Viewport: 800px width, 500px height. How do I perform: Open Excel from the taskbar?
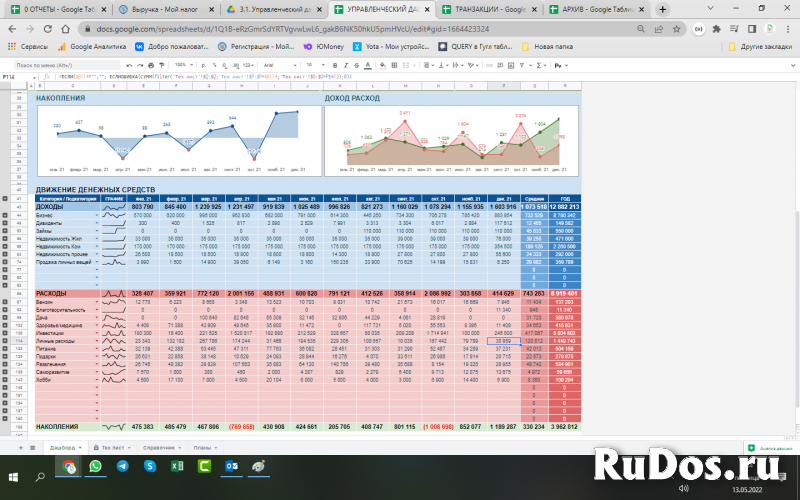pos(176,466)
